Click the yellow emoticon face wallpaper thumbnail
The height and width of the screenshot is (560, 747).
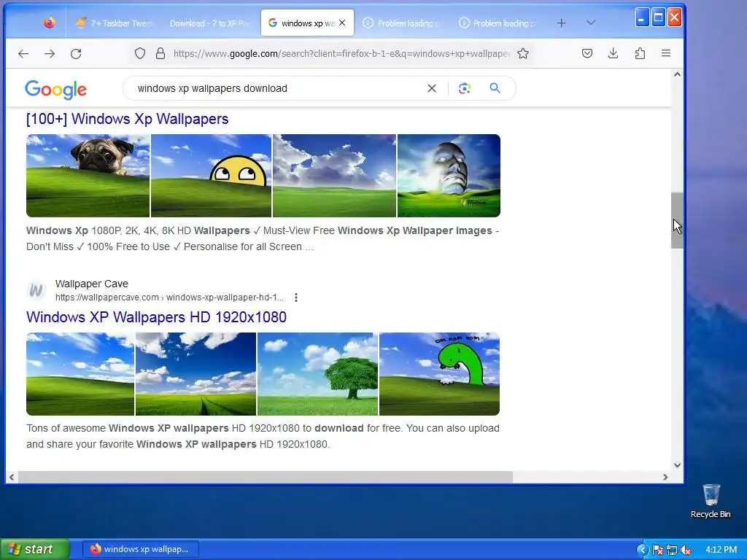[x=211, y=176]
